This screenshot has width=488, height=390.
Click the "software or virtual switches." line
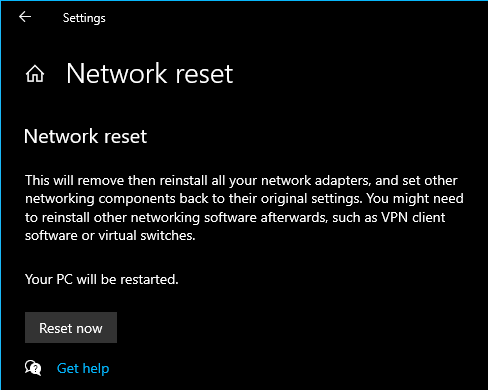[110, 236]
